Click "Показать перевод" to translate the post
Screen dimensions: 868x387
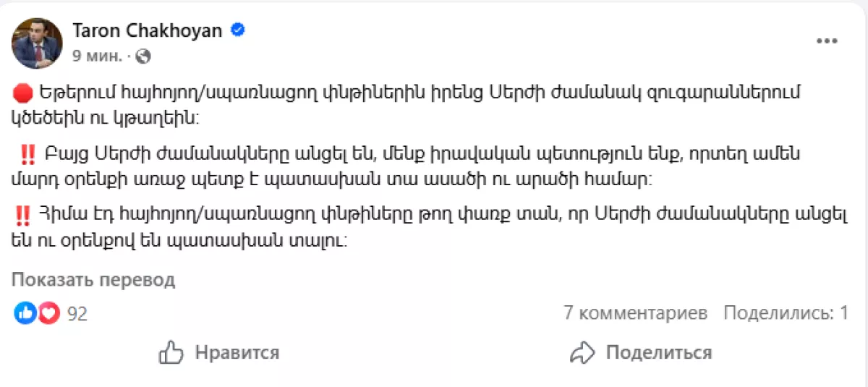[x=93, y=280]
